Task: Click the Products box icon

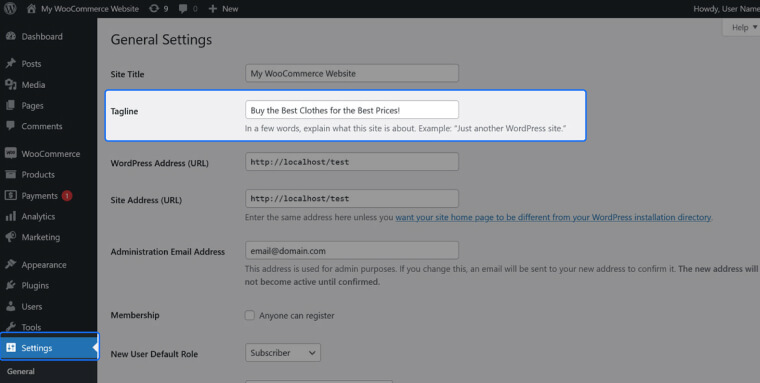Action: pyautogui.click(x=11, y=175)
